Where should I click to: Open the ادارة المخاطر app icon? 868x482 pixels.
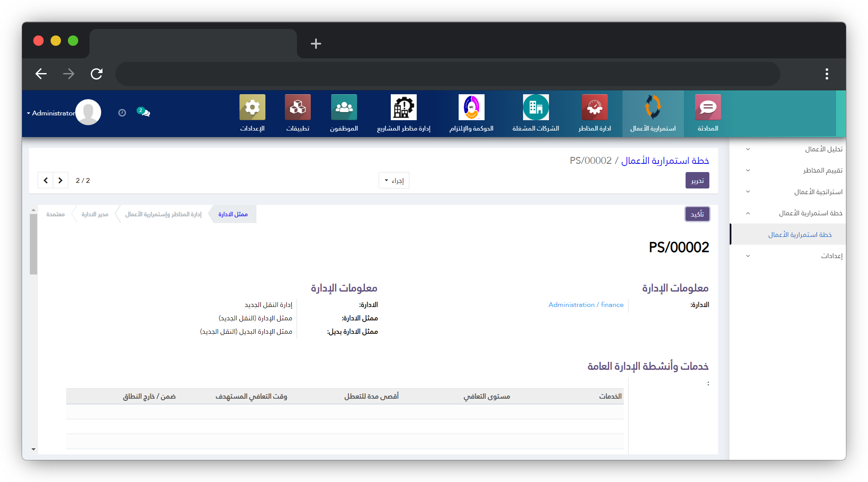tap(594, 108)
